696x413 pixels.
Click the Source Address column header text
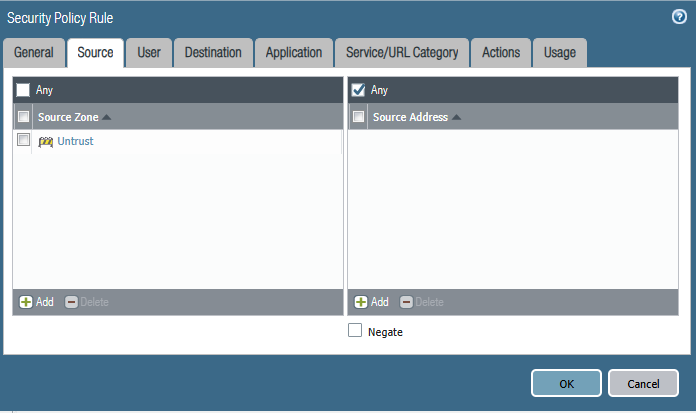pos(410,117)
